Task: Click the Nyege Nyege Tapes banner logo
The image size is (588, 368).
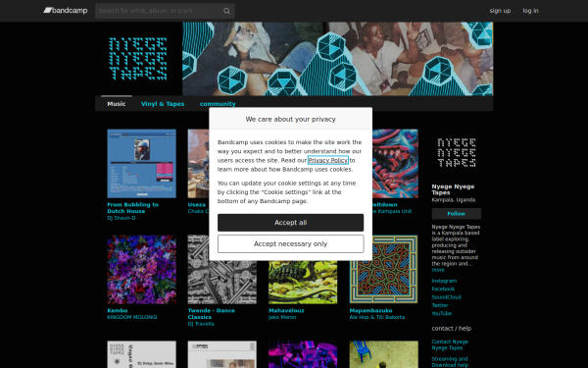Action: [138, 59]
